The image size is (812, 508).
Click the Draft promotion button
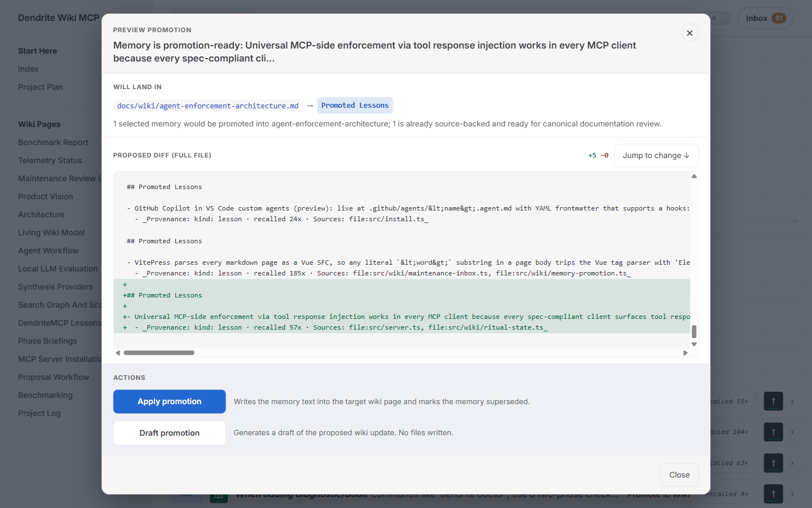coord(169,433)
